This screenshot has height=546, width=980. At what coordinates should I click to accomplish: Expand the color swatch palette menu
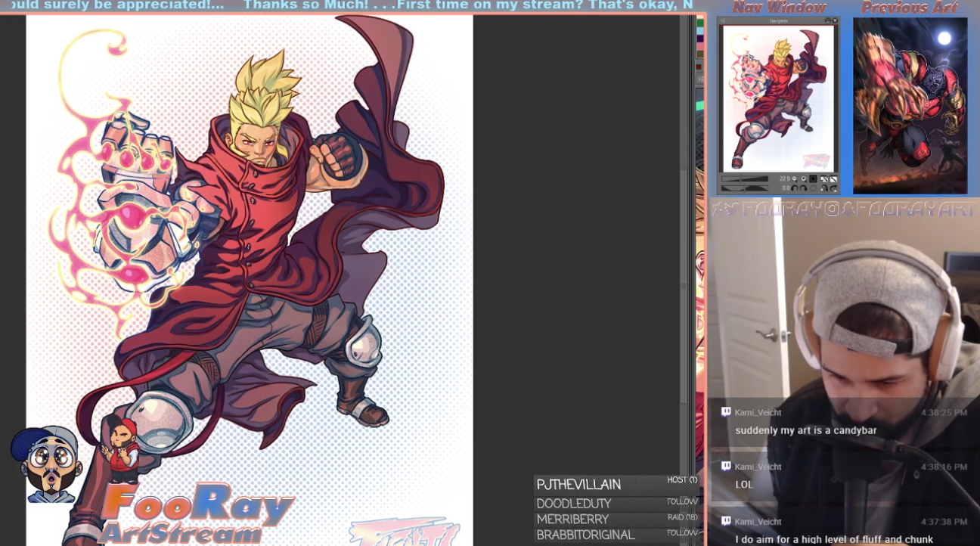click(700, 79)
